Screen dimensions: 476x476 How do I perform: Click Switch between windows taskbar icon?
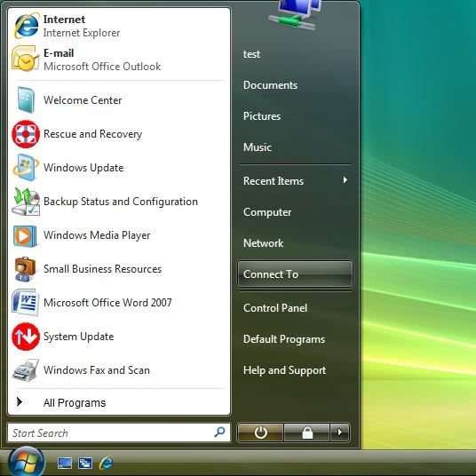tap(85, 464)
